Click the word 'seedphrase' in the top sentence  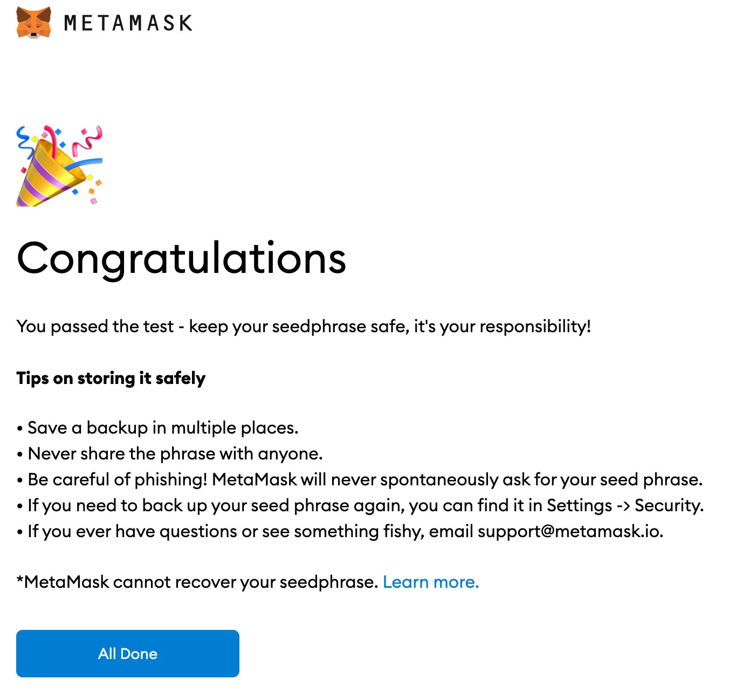click(x=319, y=327)
